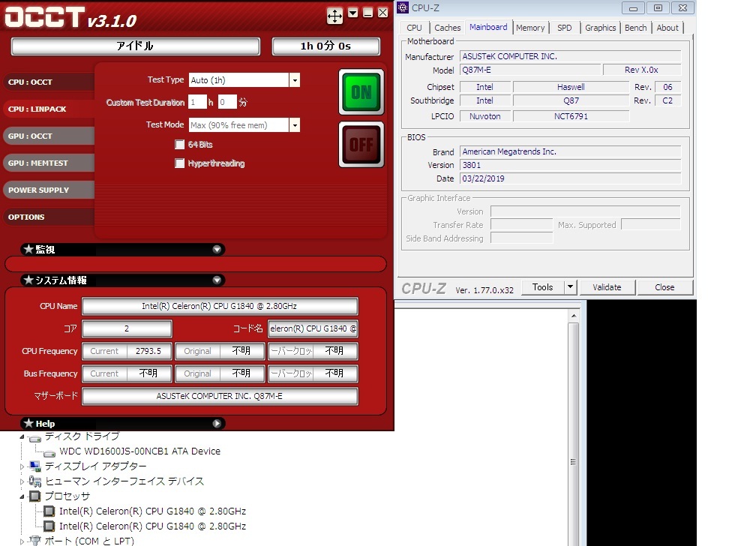
Task: Click BIOS Date 03/22/2019 value
Action: click(x=570, y=178)
